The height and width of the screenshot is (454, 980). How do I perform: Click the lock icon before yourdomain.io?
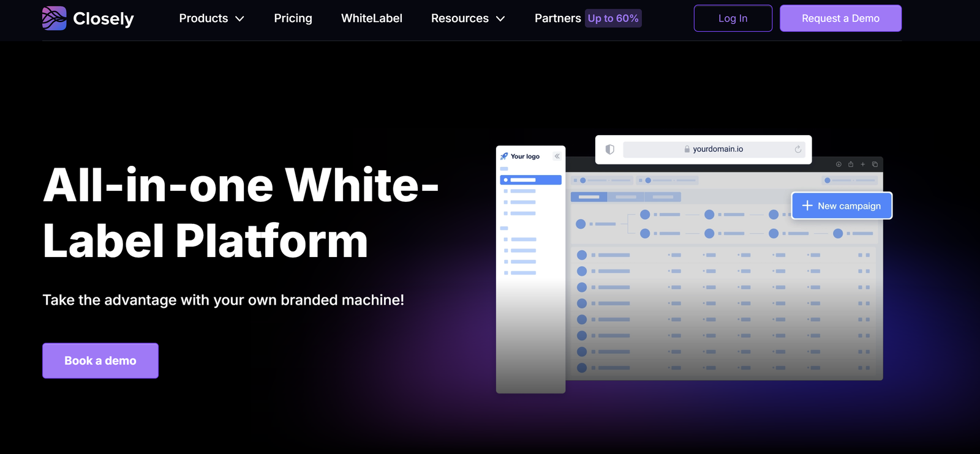[687, 149]
